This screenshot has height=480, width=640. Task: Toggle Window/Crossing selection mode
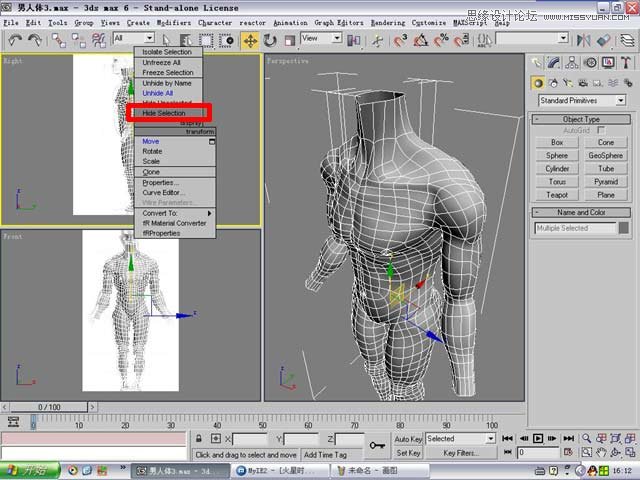pyautogui.click(x=226, y=40)
